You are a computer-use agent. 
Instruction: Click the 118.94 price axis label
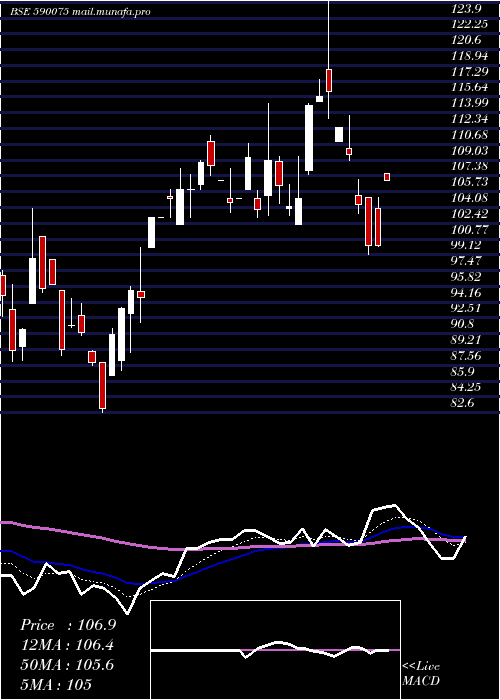(471, 55)
